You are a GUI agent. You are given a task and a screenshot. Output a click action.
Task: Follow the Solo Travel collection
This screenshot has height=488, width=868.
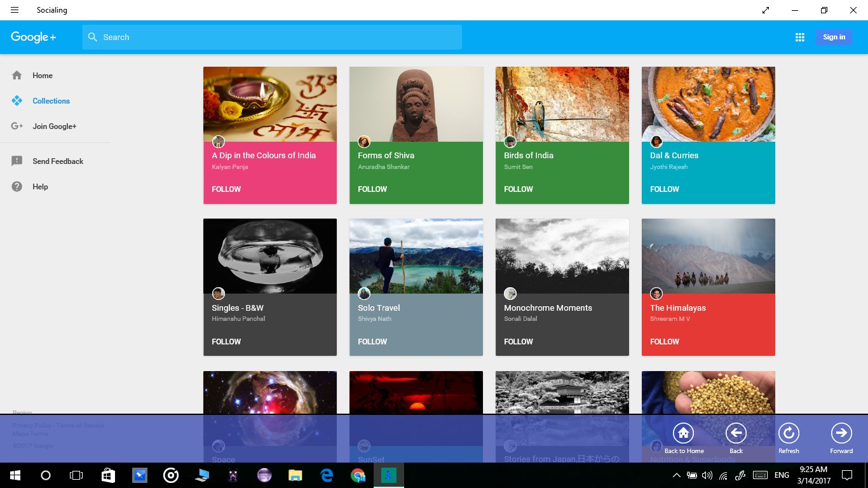point(372,342)
